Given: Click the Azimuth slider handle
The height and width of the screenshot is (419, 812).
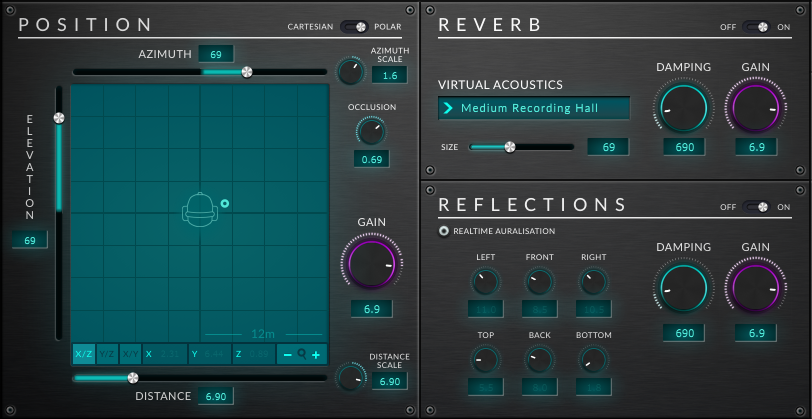Looking at the screenshot, I should point(247,72).
